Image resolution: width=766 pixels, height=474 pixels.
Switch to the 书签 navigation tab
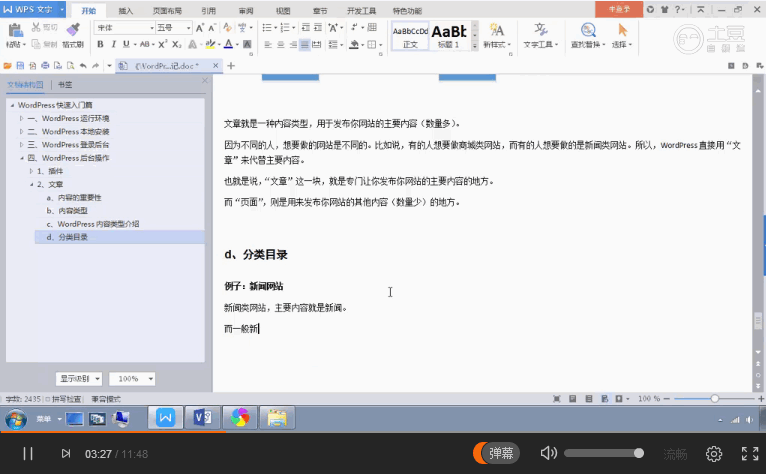(65, 85)
